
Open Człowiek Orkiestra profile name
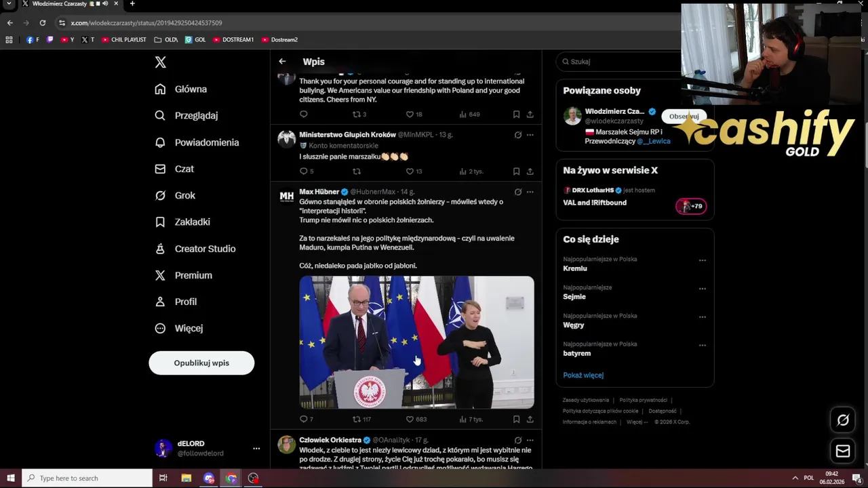[x=330, y=440]
